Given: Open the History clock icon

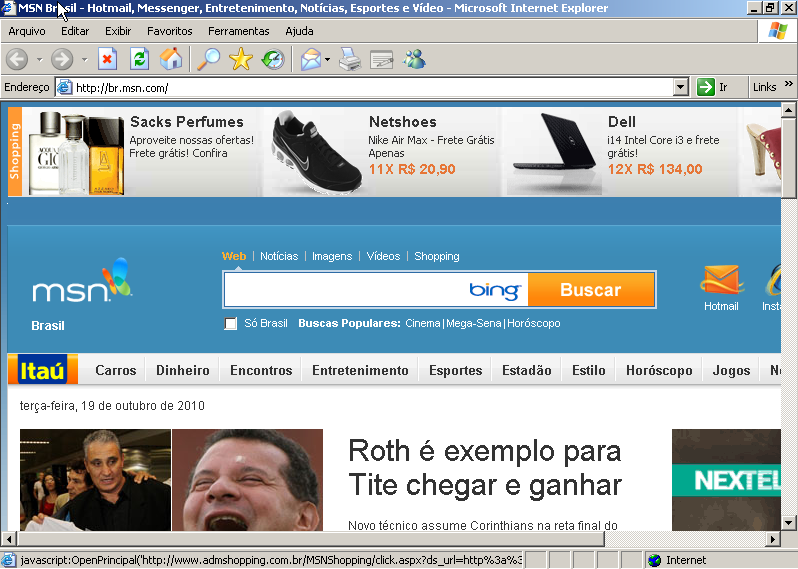Looking at the screenshot, I should point(273,60).
